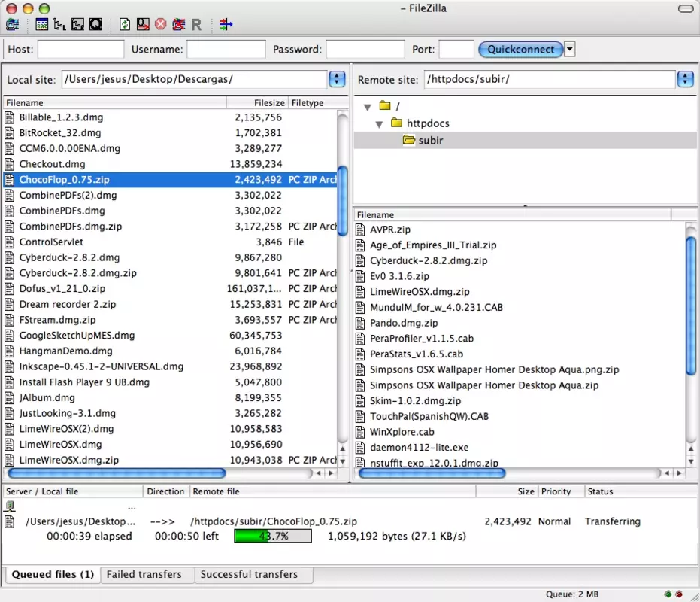Image resolution: width=700 pixels, height=602 pixels.
Task: Switch to Failed transfers tab
Action: [144, 574]
